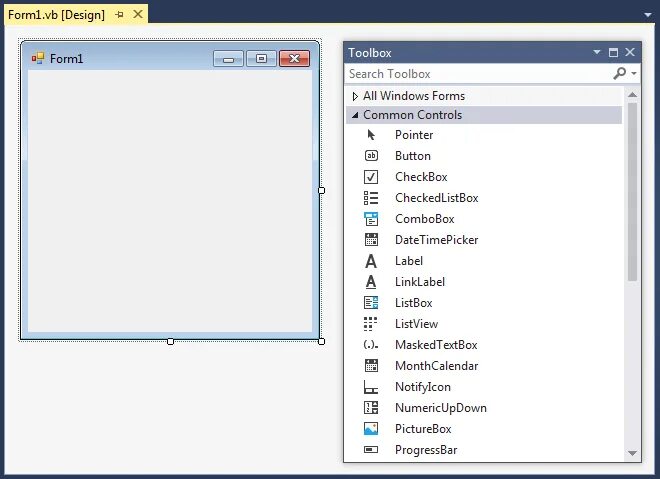Click the Toolbox scrollbar up arrow

click(632, 95)
